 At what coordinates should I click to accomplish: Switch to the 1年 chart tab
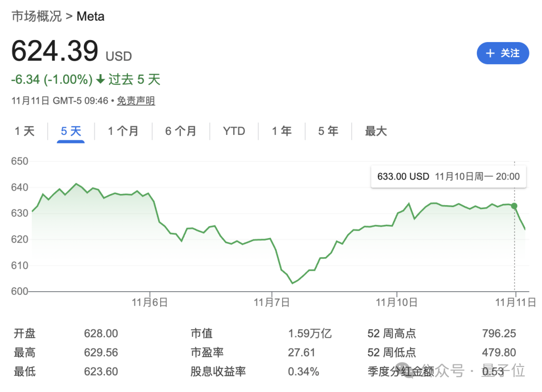(282, 131)
